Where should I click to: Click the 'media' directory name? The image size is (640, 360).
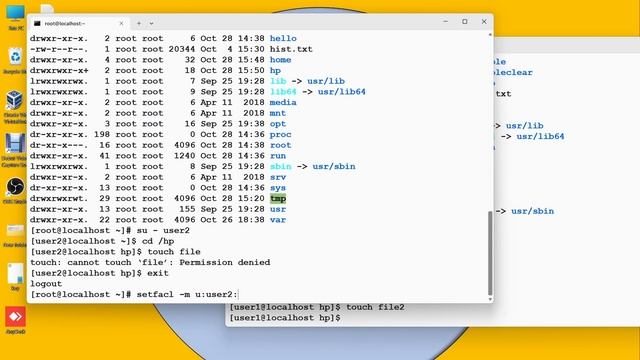(283, 102)
